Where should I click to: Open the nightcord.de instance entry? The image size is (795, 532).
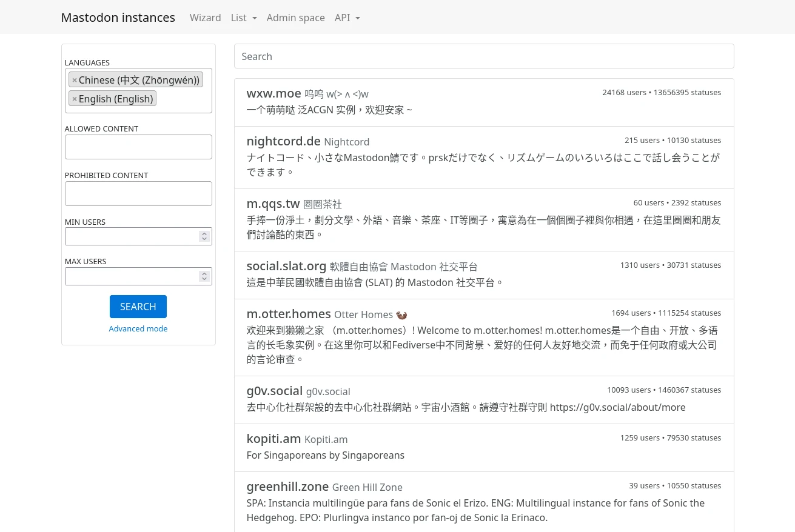[x=283, y=141]
